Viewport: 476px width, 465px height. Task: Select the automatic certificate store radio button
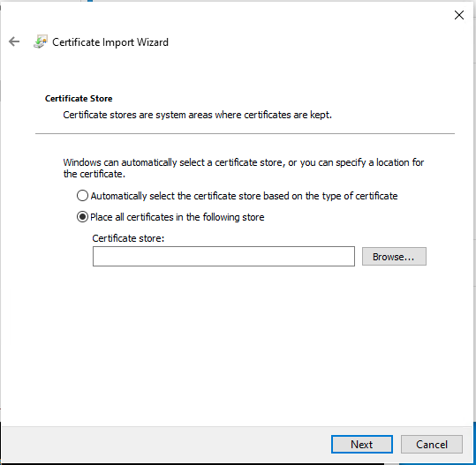[82, 196]
